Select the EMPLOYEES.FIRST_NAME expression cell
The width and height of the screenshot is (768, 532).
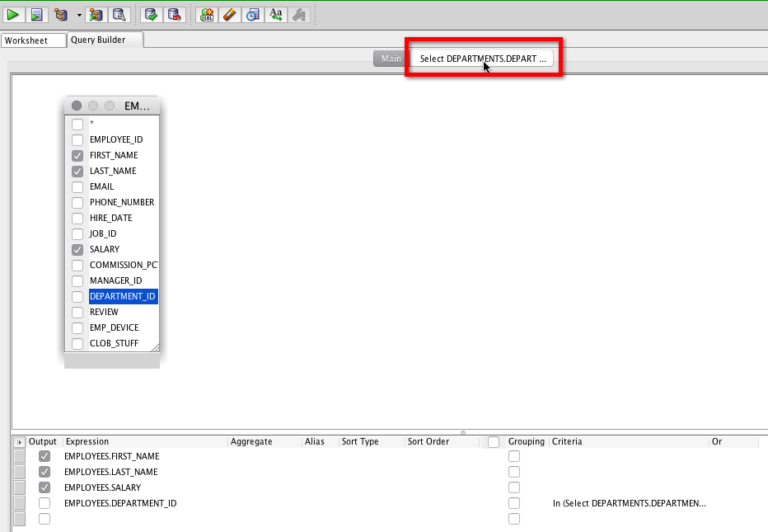[112, 456]
